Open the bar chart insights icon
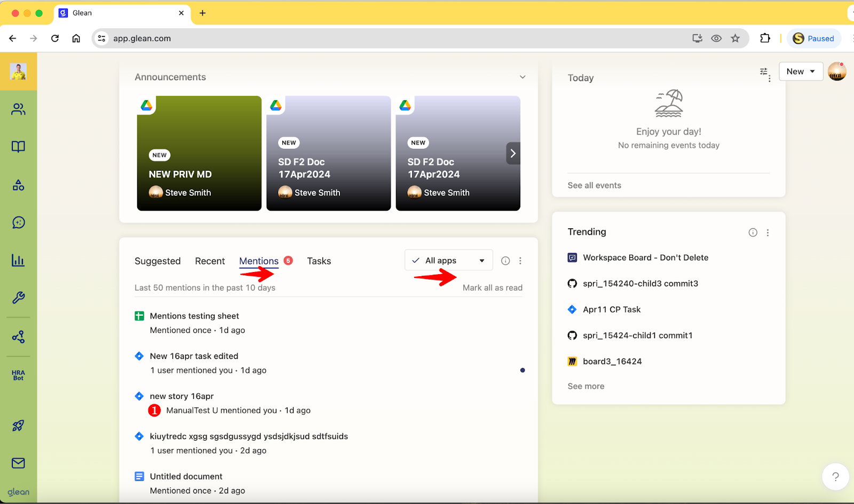 (18, 260)
